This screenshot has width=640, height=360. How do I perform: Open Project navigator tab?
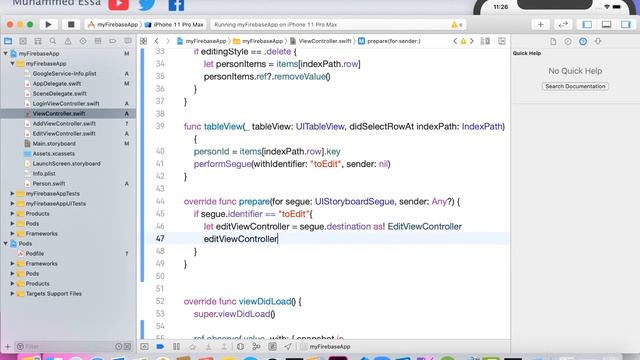pyautogui.click(x=8, y=41)
